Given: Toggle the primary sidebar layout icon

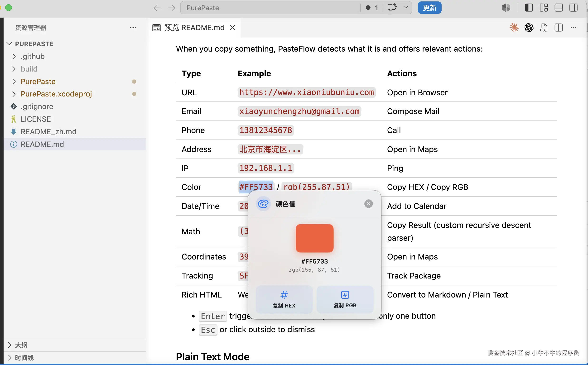Looking at the screenshot, I should click(x=529, y=8).
